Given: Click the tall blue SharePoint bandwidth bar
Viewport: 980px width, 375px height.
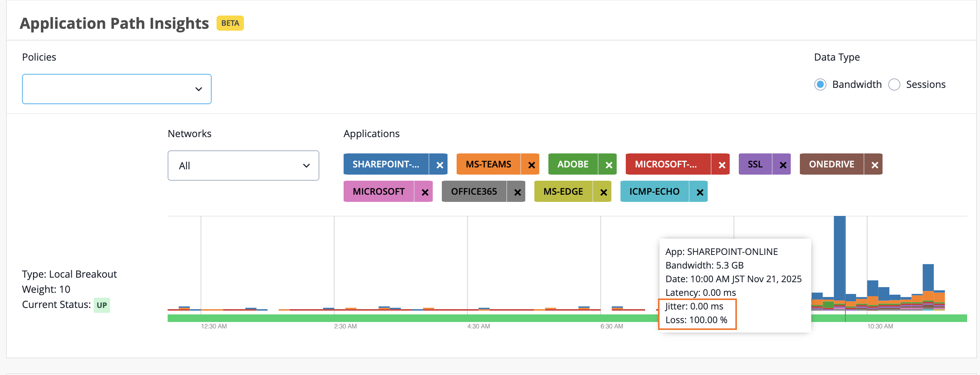Looking at the screenshot, I should click(x=839, y=258).
